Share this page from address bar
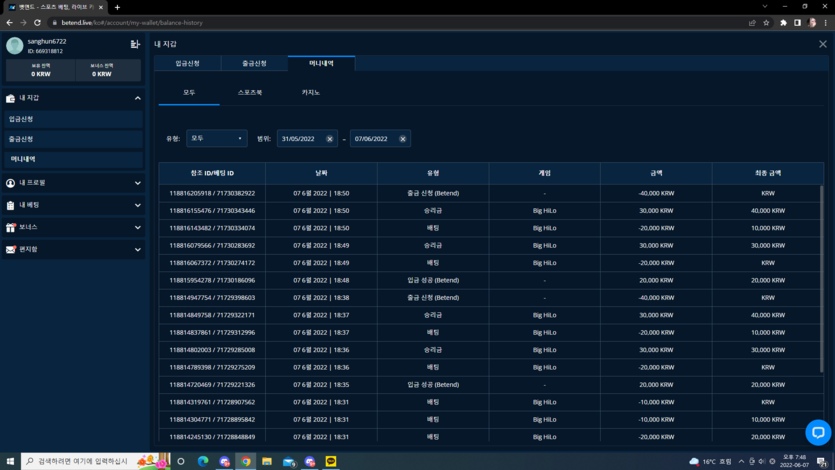 coord(752,23)
